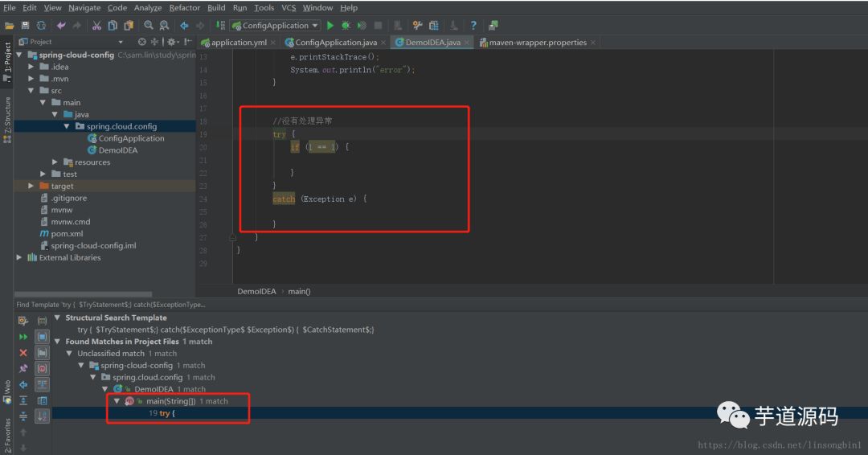Hide the Project panel with hide icon
This screenshot has height=455, width=868.
pyautogui.click(x=188, y=42)
